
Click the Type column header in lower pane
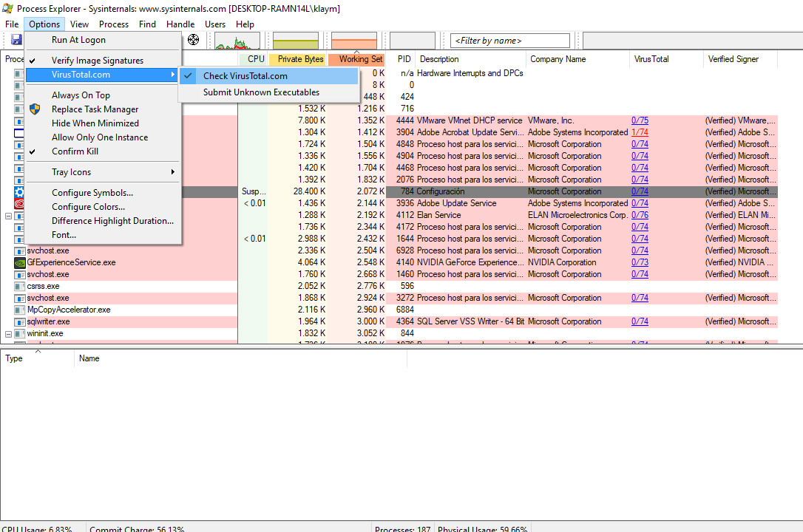tap(38, 358)
